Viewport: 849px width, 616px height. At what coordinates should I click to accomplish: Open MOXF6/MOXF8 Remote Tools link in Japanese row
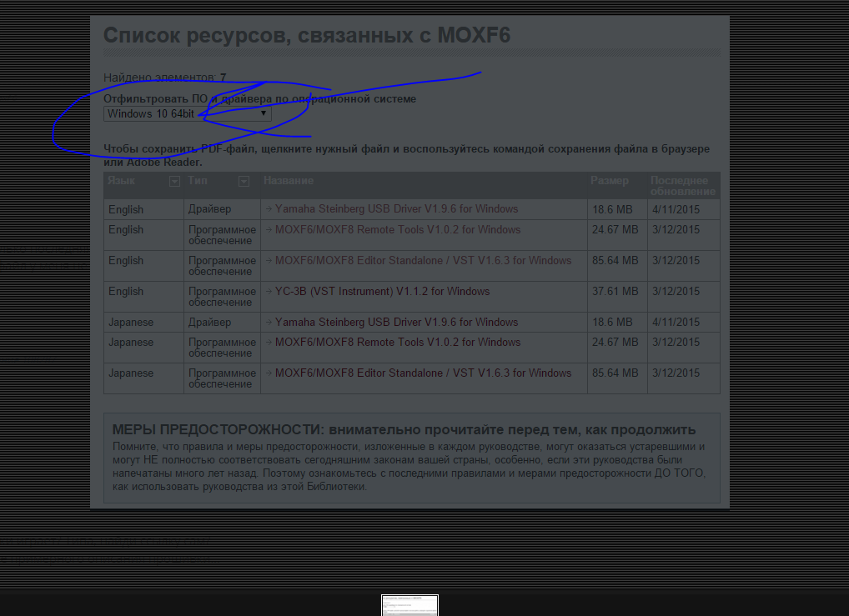(x=398, y=342)
